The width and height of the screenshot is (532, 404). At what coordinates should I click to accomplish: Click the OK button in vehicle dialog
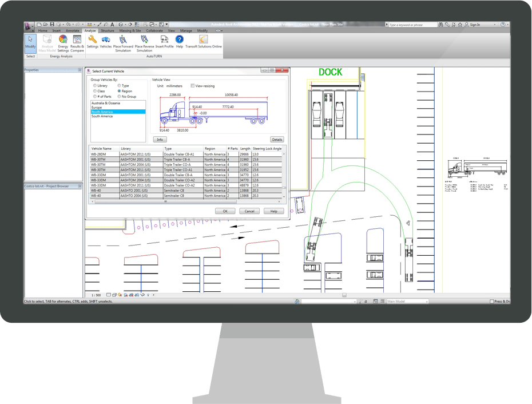point(225,211)
